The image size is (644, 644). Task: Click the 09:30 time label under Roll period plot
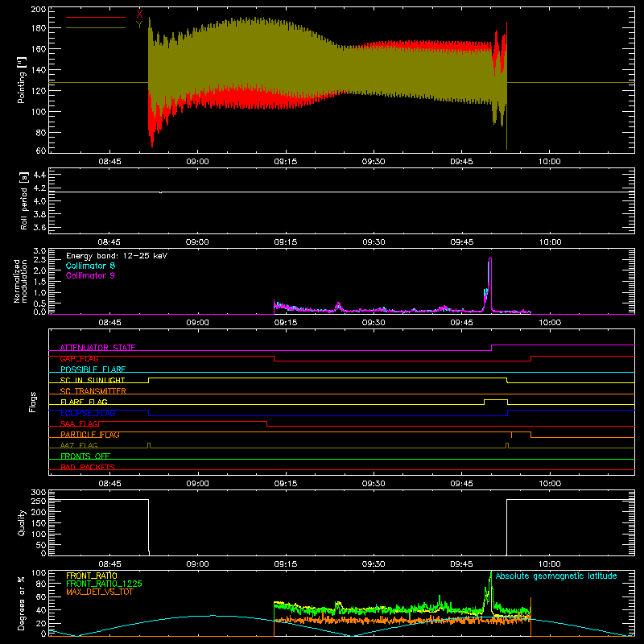pos(374,242)
